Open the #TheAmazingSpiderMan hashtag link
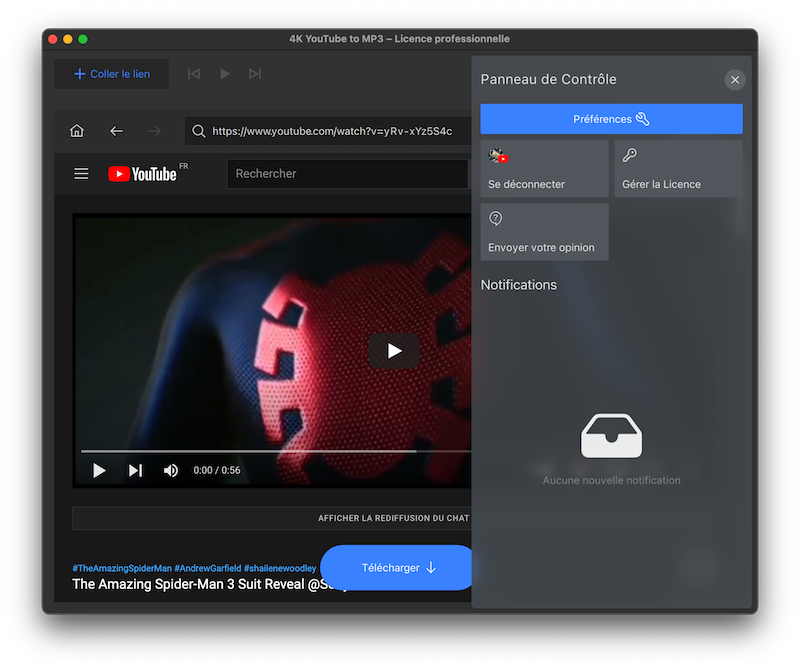The width and height of the screenshot is (800, 670). [122, 568]
